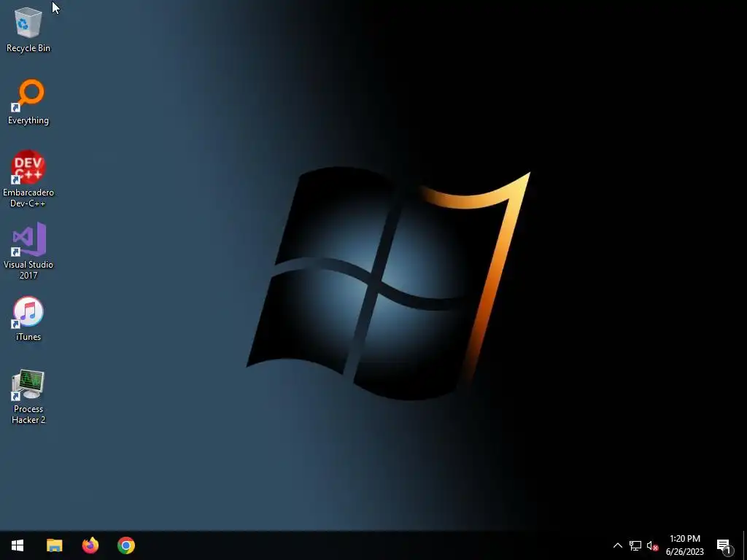Show hidden system tray icons
Viewport: 747px width, 560px height.
click(x=617, y=545)
